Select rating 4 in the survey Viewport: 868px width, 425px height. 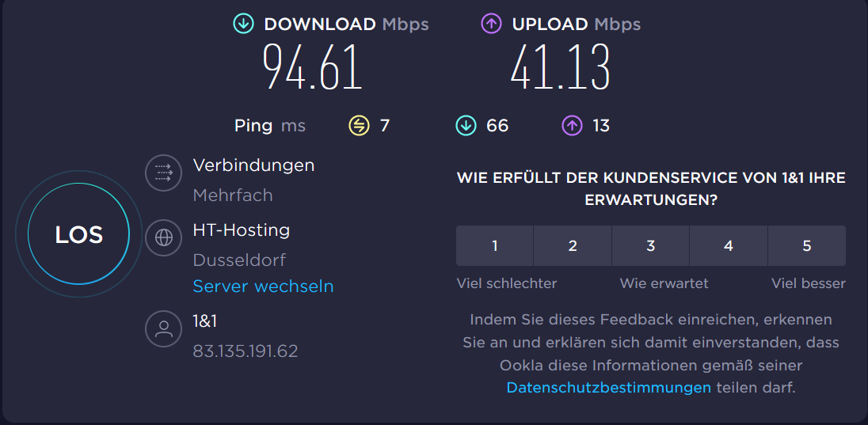pos(729,246)
